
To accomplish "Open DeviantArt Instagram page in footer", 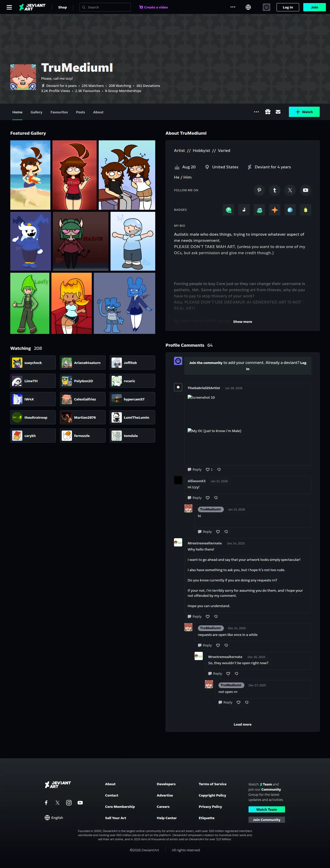I will click(x=69, y=803).
